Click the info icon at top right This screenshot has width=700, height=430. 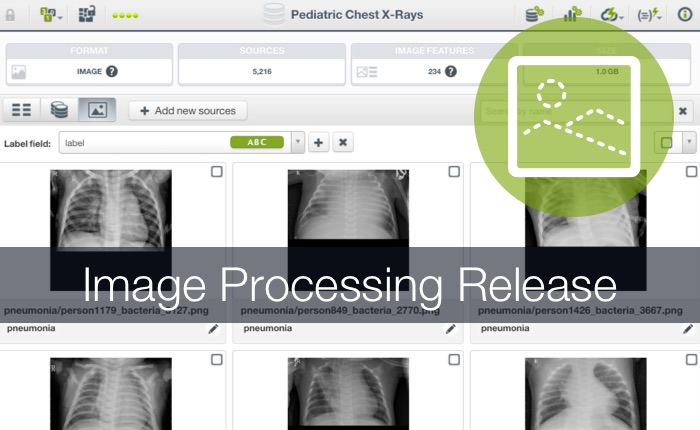(x=685, y=14)
